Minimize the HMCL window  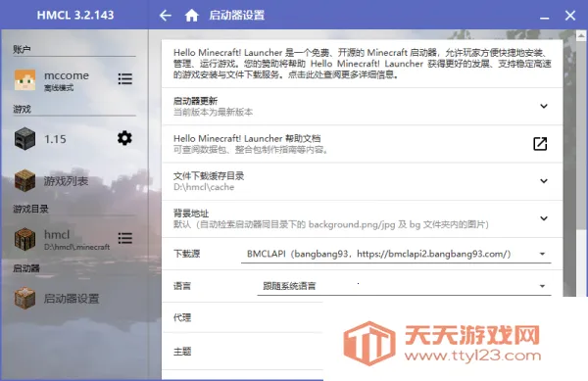[x=545, y=17]
